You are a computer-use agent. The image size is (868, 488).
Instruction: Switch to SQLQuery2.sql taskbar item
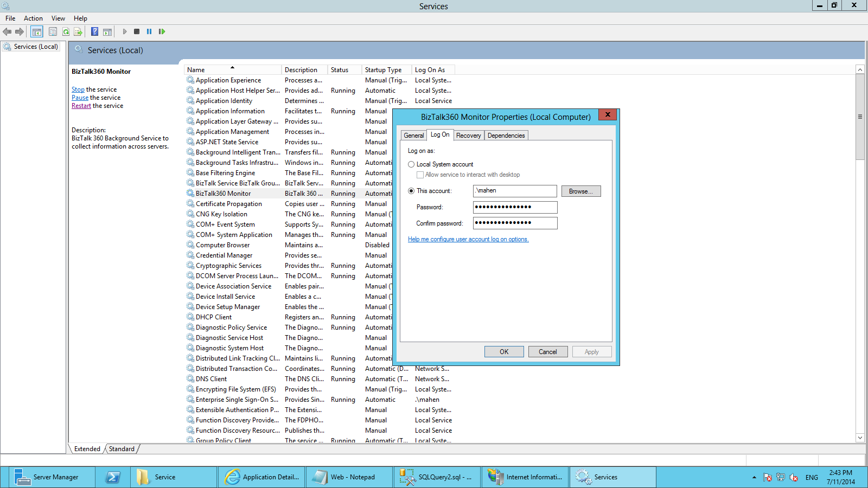(438, 477)
